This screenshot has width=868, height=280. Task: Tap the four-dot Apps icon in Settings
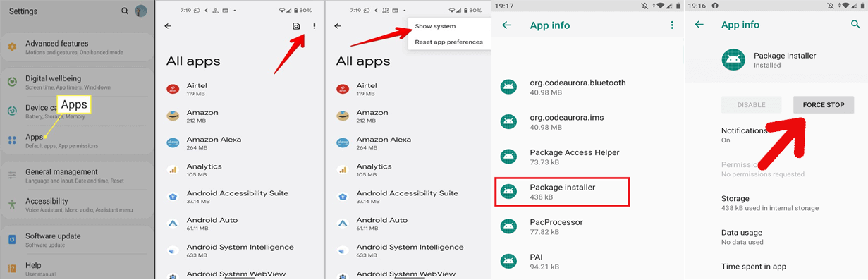(x=12, y=140)
